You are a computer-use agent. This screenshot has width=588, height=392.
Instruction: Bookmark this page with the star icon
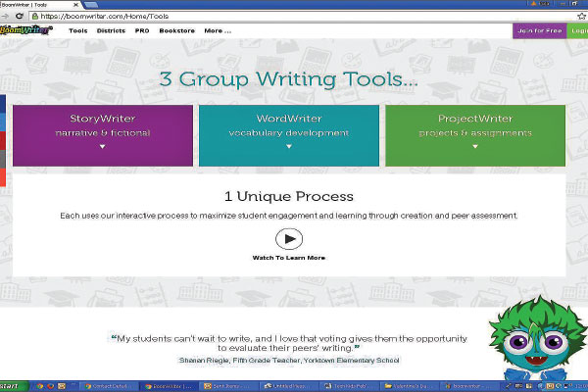coord(581,16)
